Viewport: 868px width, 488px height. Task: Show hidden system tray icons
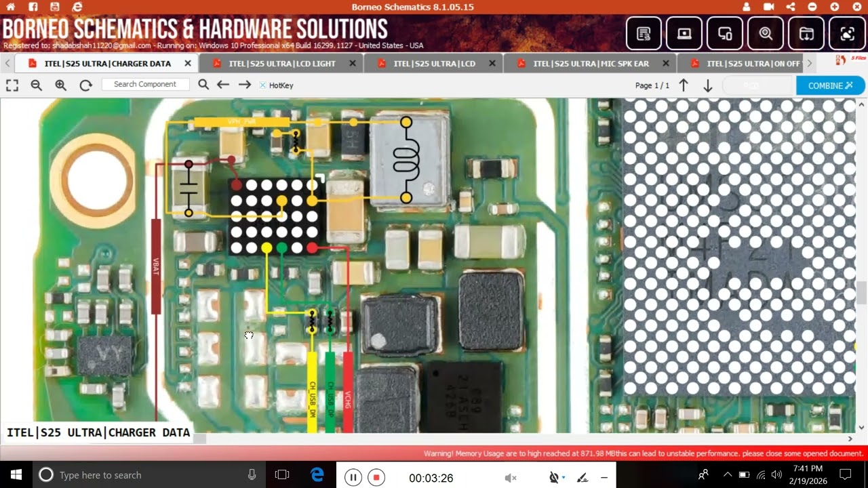coord(728,474)
